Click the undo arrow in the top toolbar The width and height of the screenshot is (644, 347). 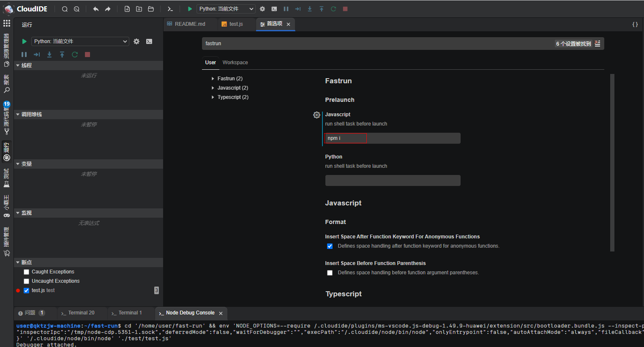(96, 9)
